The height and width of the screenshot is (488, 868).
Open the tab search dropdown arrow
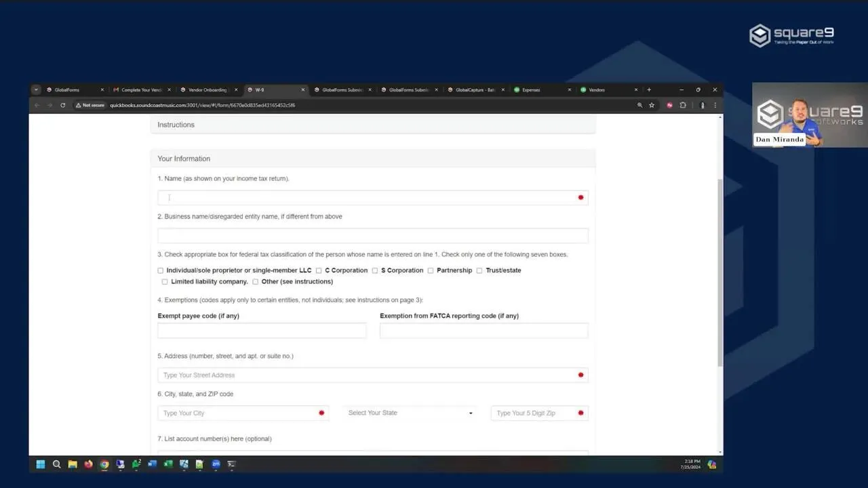pos(36,89)
